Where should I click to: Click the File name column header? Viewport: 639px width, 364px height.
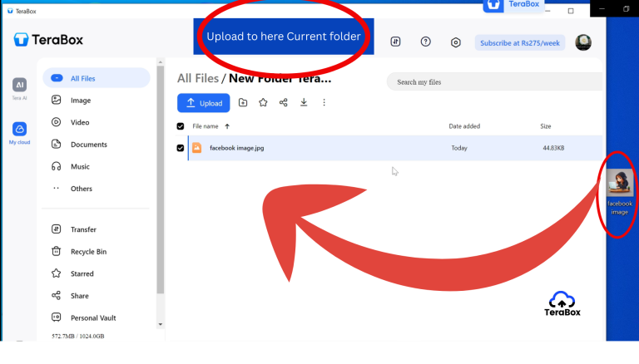pos(206,126)
